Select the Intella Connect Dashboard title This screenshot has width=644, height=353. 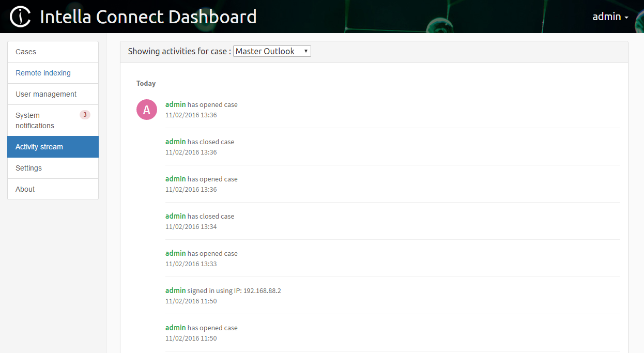point(148,16)
